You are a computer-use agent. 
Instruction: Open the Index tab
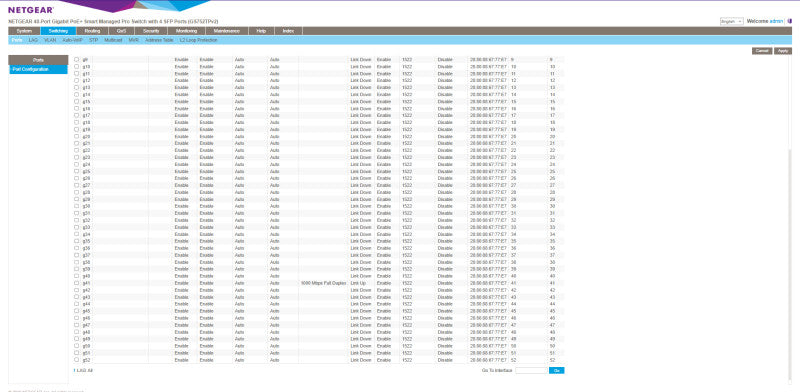[x=288, y=31]
